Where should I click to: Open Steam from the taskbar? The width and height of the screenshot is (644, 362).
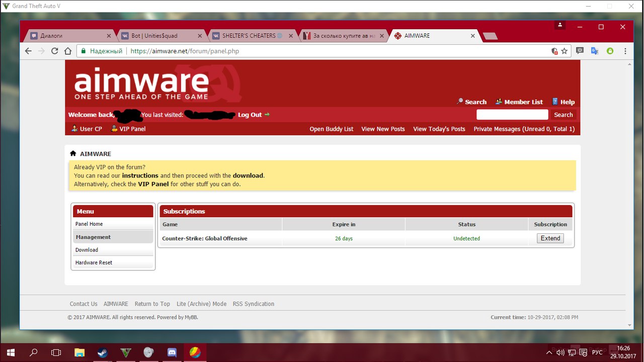[x=102, y=352]
